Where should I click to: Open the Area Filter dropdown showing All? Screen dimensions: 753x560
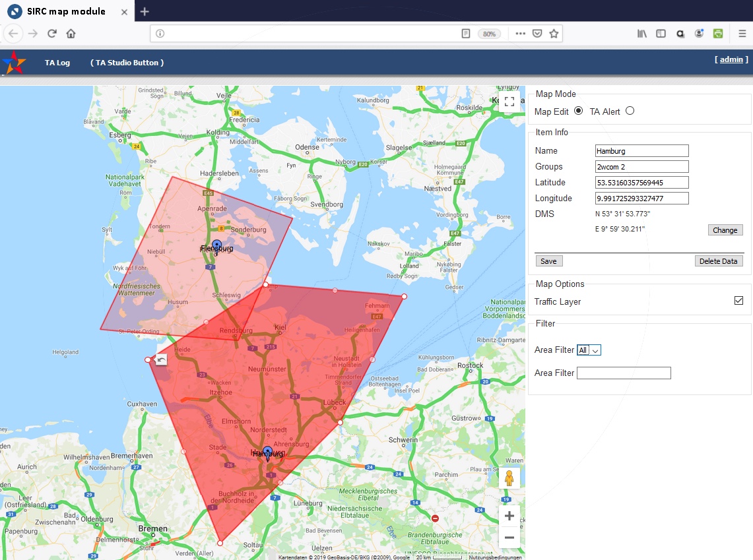[589, 350]
